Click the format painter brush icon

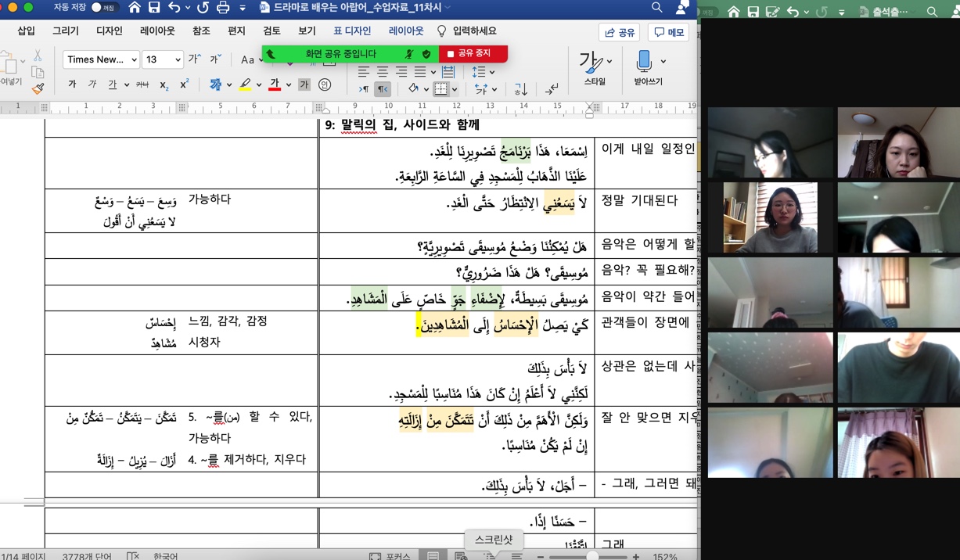(38, 89)
